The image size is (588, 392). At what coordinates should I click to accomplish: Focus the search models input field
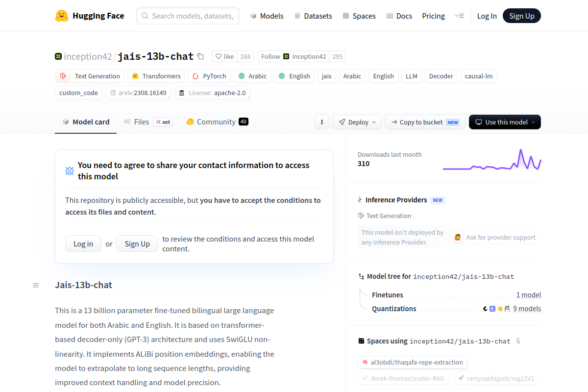point(188,16)
